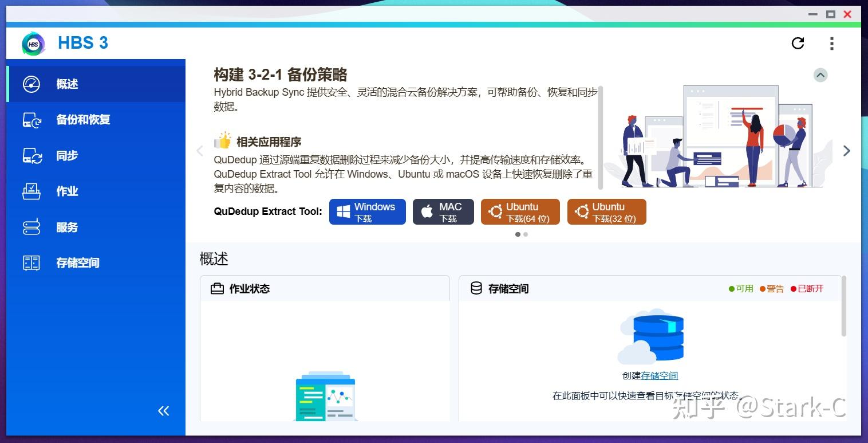Open the 存储空间 storage space icon
Screen dimensions: 868x443
tap(31, 262)
